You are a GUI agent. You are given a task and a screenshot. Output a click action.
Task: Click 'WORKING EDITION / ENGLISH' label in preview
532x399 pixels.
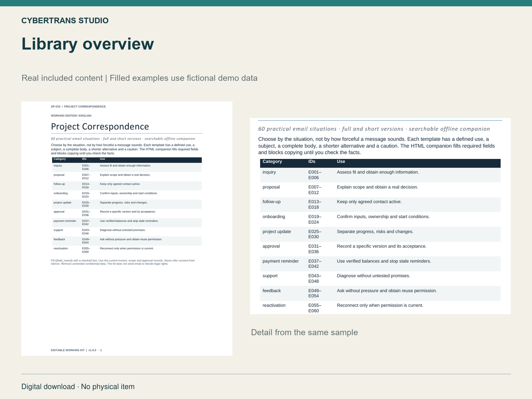coord(71,116)
